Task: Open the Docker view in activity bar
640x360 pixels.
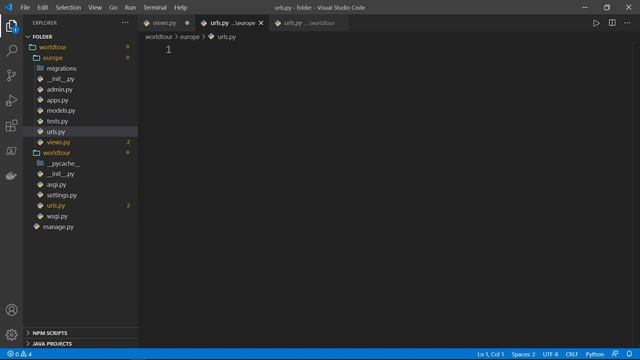Action: point(11,176)
